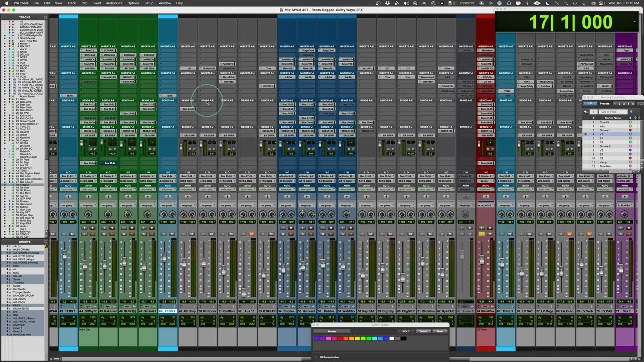Solo the Key SAT channel
Image resolution: width=644 pixels, height=362 pixels.
click(x=362, y=234)
